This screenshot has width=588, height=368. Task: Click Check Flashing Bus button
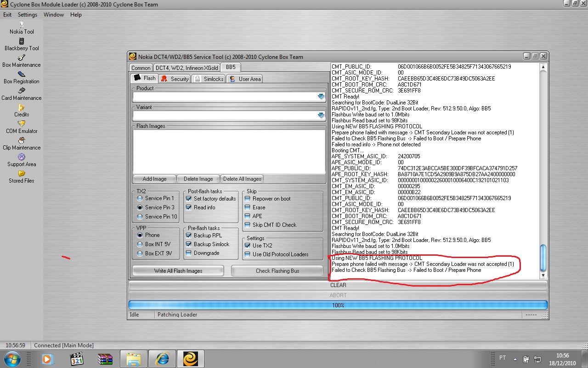[277, 271]
